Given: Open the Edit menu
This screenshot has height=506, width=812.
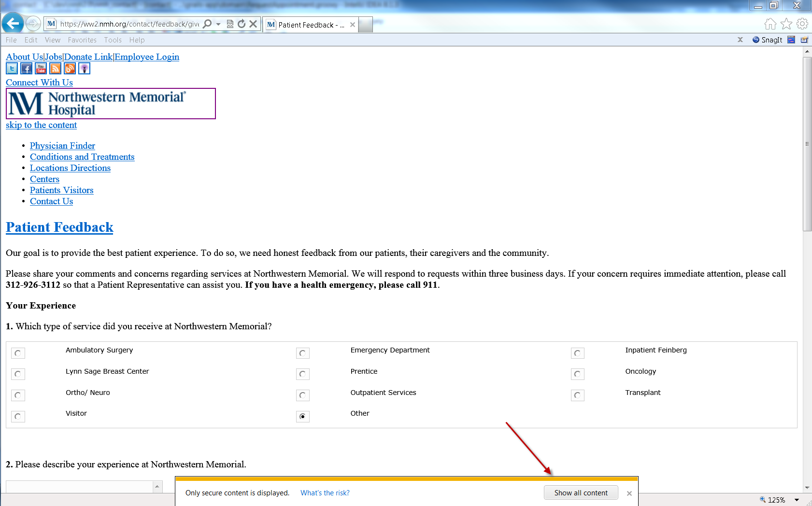Looking at the screenshot, I should (31, 40).
